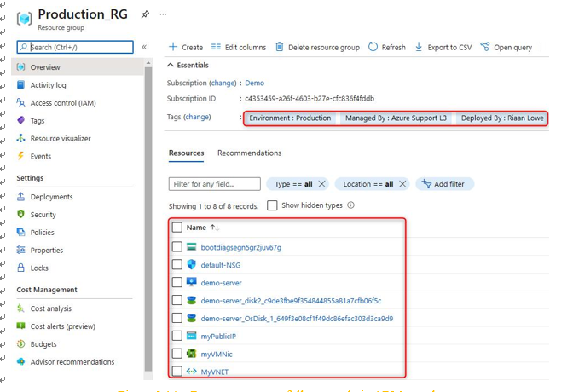Click the demo-server_OsDisk disk icon
Screen dimensions: 573x392
click(x=192, y=318)
